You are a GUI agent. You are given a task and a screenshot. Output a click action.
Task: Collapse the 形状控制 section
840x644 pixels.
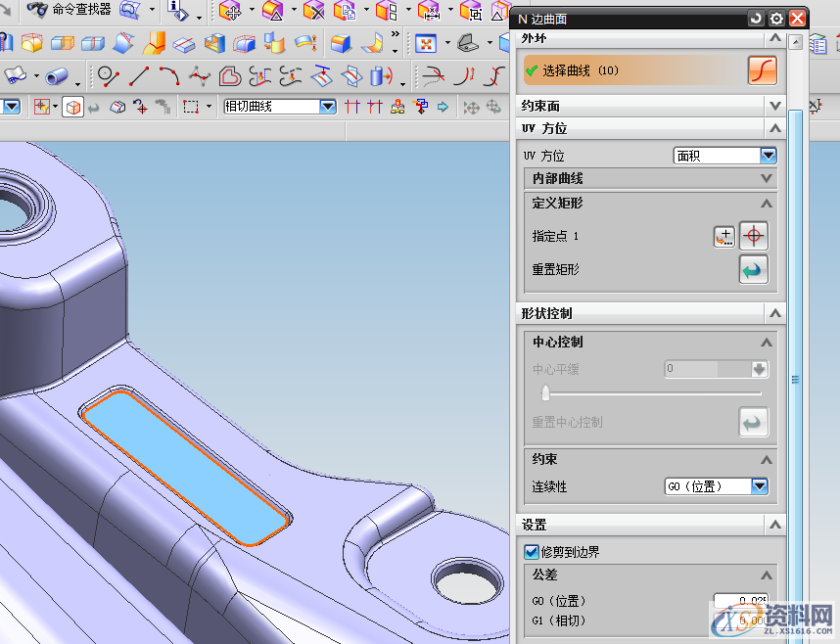click(x=774, y=313)
